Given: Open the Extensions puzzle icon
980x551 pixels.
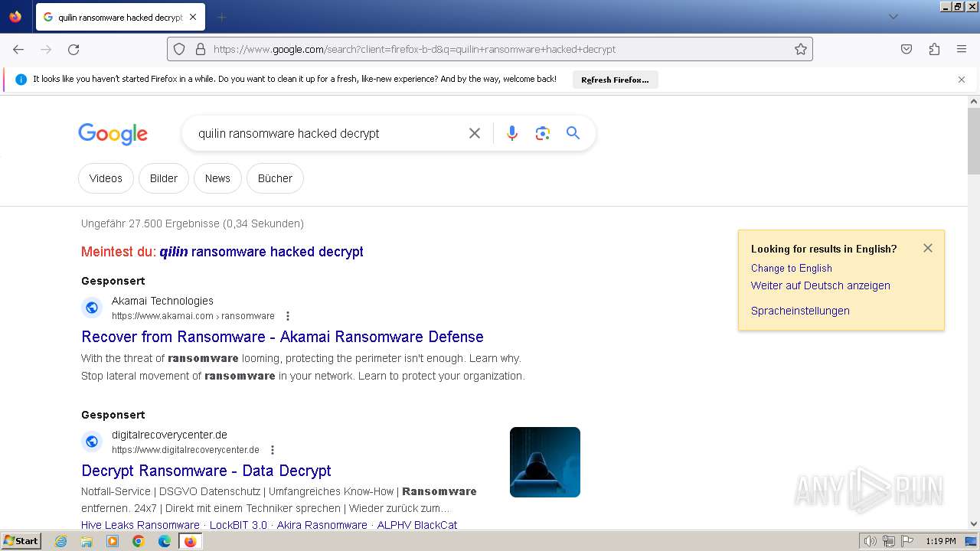Looking at the screenshot, I should 934,49.
